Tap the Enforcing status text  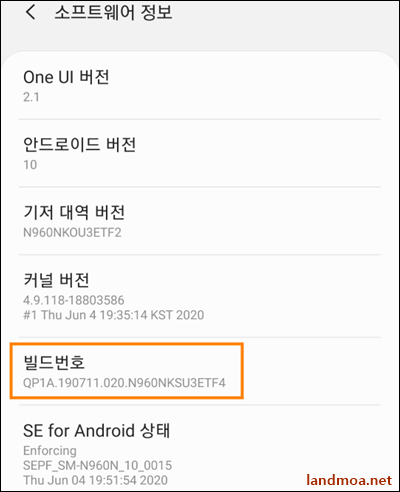[50, 451]
